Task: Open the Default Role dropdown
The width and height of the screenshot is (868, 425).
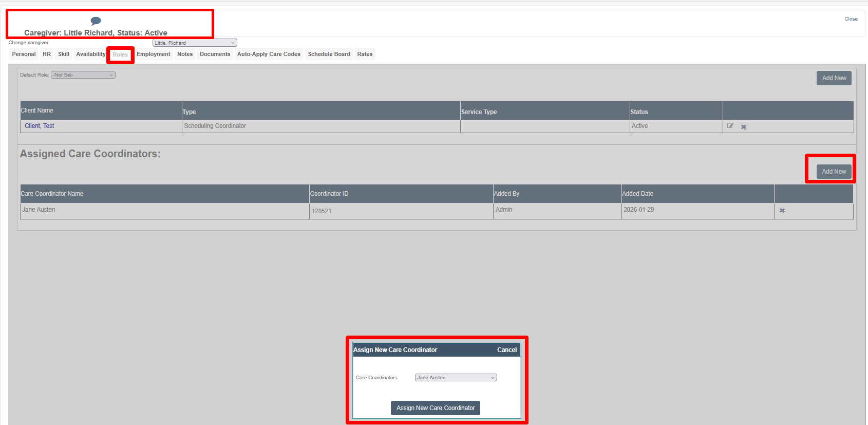Action: pyautogui.click(x=83, y=75)
